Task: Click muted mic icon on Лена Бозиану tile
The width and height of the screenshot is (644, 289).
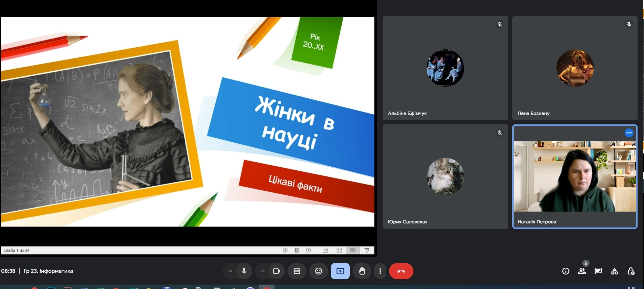Action: point(629,24)
